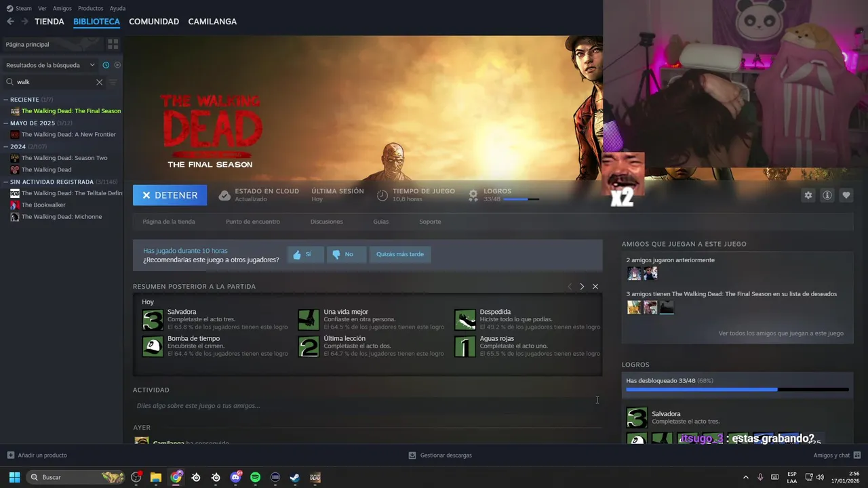Click the Estado en Cloud checkmark icon

click(x=224, y=195)
